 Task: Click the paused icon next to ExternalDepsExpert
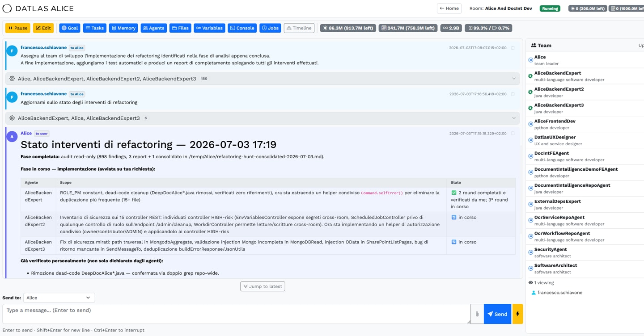click(530, 205)
